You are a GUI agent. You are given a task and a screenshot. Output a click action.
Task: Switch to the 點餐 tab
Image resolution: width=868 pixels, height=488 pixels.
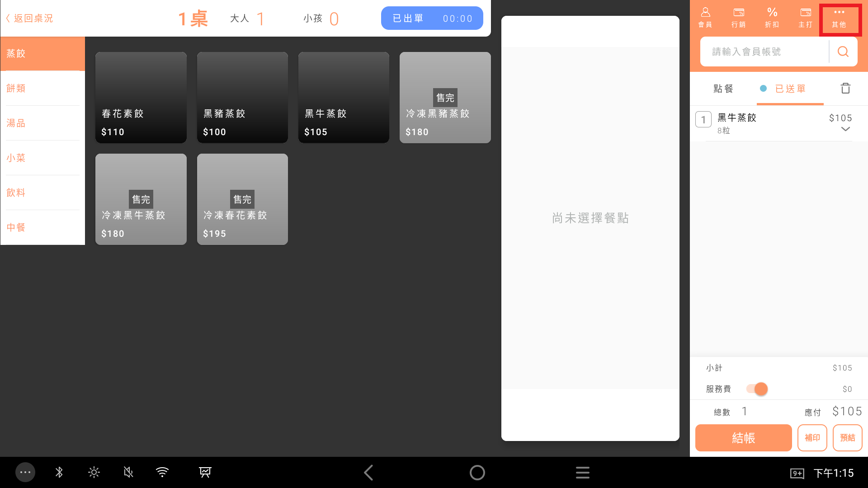point(723,89)
